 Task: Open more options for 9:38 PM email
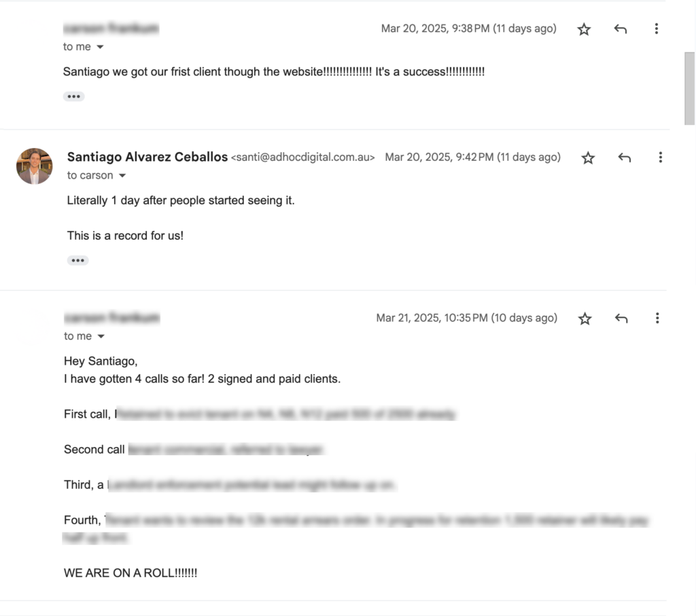(x=656, y=29)
